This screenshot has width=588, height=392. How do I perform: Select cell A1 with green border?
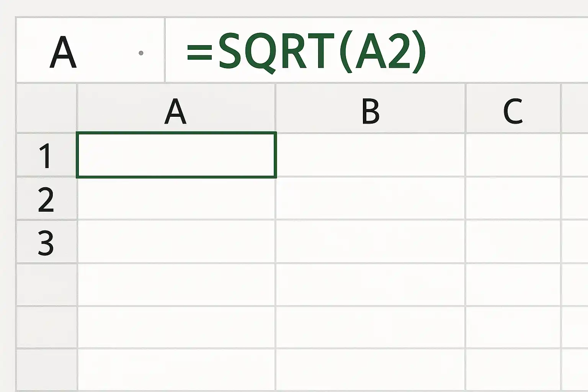(x=176, y=155)
